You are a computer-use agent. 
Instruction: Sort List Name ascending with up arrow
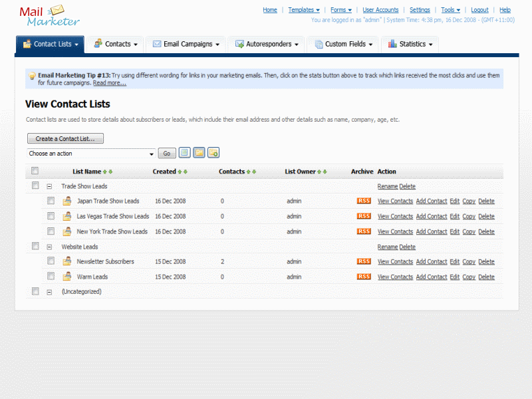[105, 172]
